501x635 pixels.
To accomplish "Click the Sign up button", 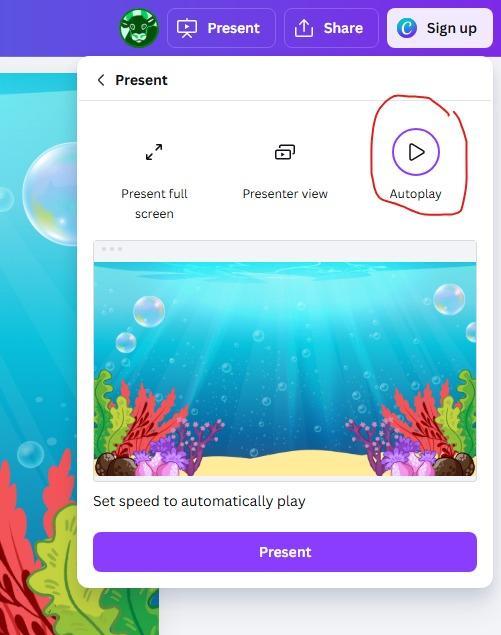I will pyautogui.click(x=440, y=28).
